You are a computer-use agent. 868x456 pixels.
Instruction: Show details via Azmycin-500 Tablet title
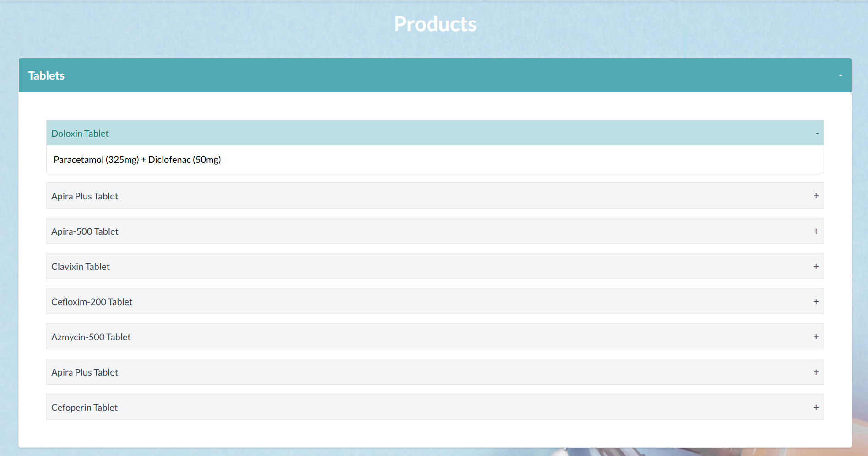click(91, 337)
